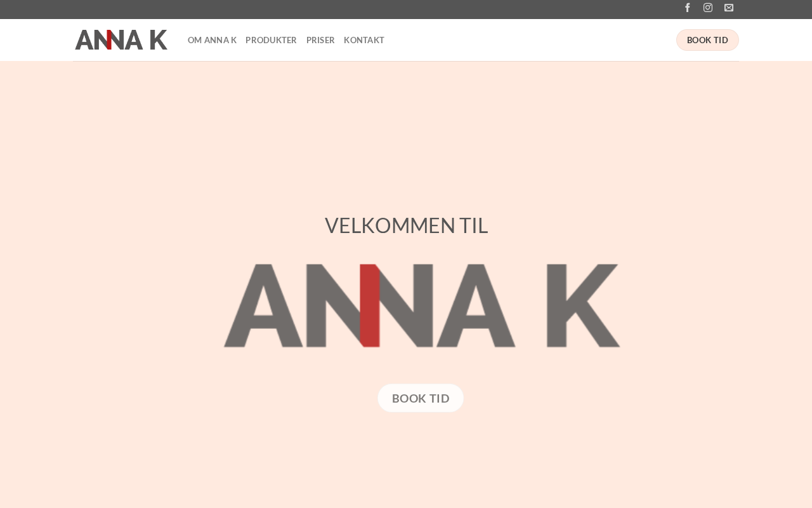Open the OM ANNA K menu item
Screen dimensions: 812x508
[212, 40]
